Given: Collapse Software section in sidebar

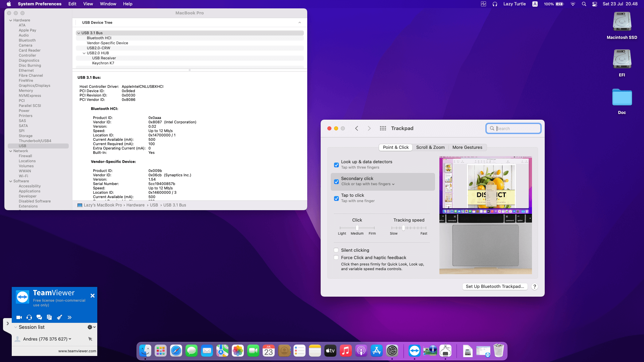Looking at the screenshot, I should (10, 181).
